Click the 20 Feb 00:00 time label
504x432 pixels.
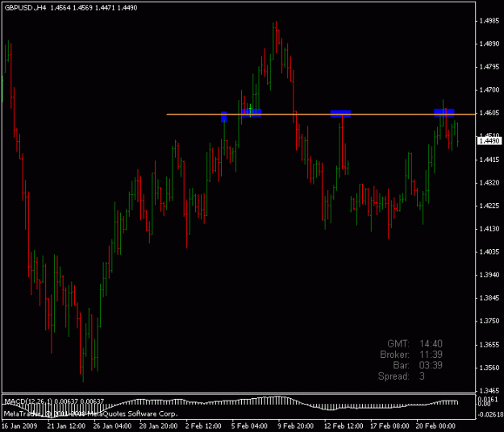[435, 426]
